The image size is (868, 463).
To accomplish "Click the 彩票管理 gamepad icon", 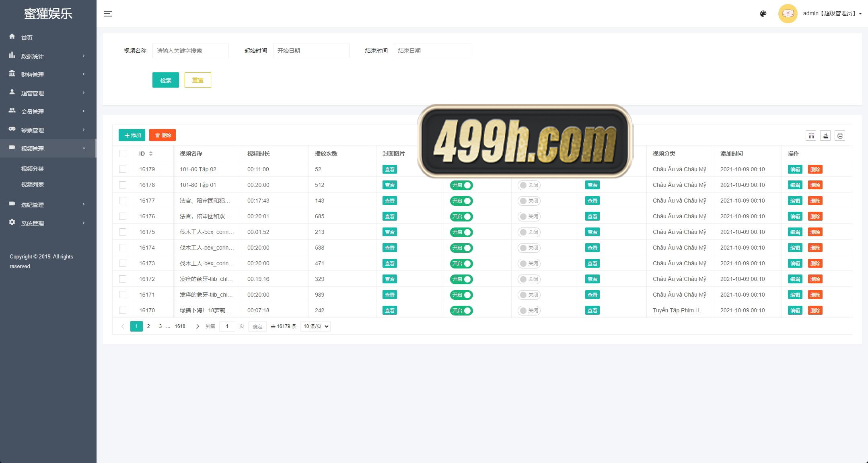I will (12, 129).
